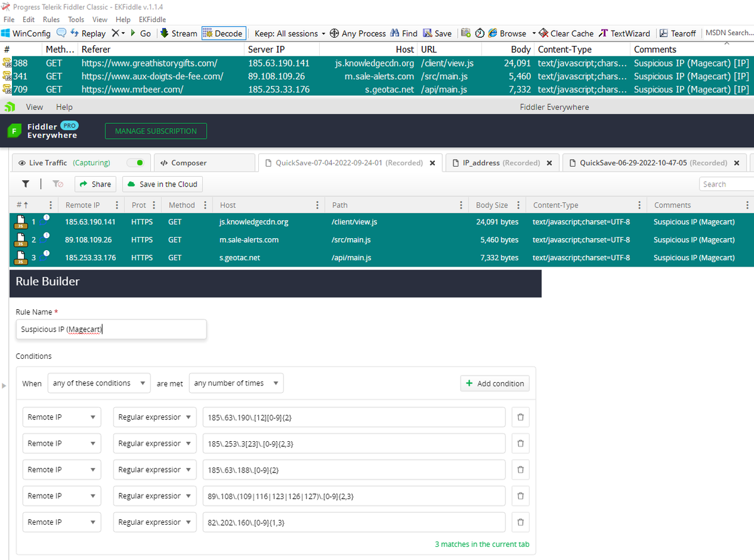
Task: Toggle Decode mode in Fiddler Classic
Action: [x=223, y=33]
